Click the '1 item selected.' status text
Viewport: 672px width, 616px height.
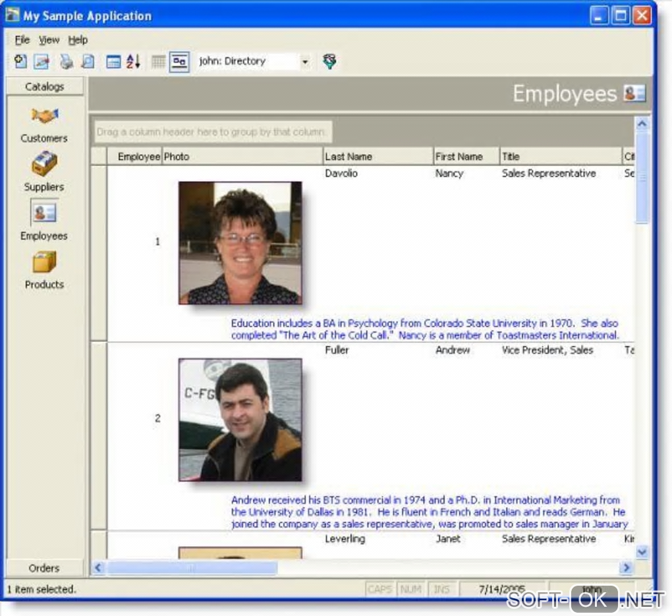(x=42, y=590)
